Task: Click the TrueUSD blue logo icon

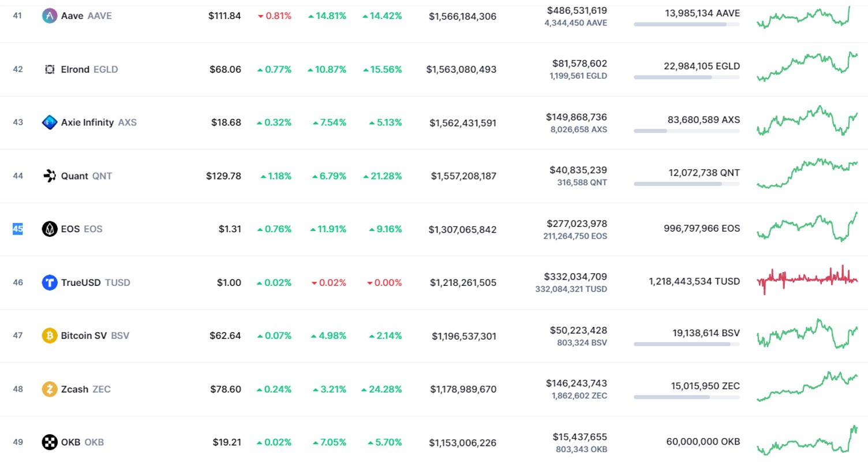Action: pos(50,282)
